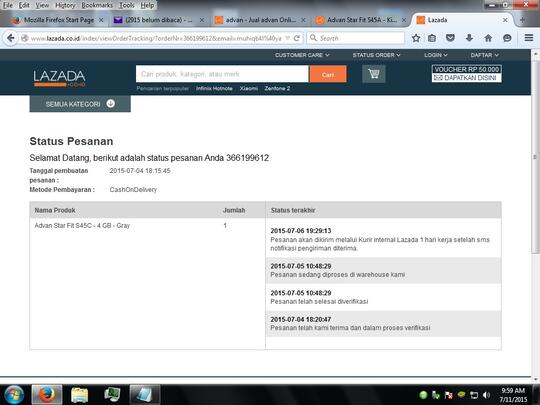The image size is (540, 405).
Task: Open the Login dropdown menu
Action: (436, 55)
